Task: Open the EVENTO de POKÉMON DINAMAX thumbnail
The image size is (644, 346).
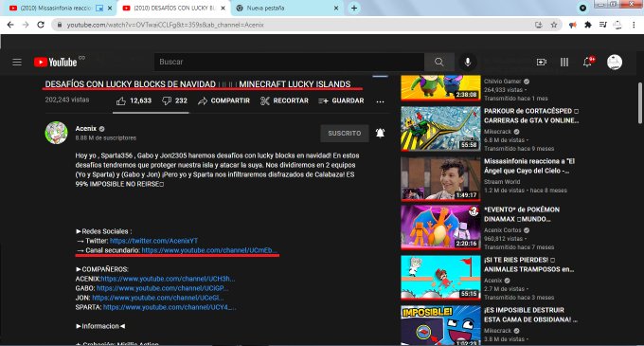Action: click(440, 228)
